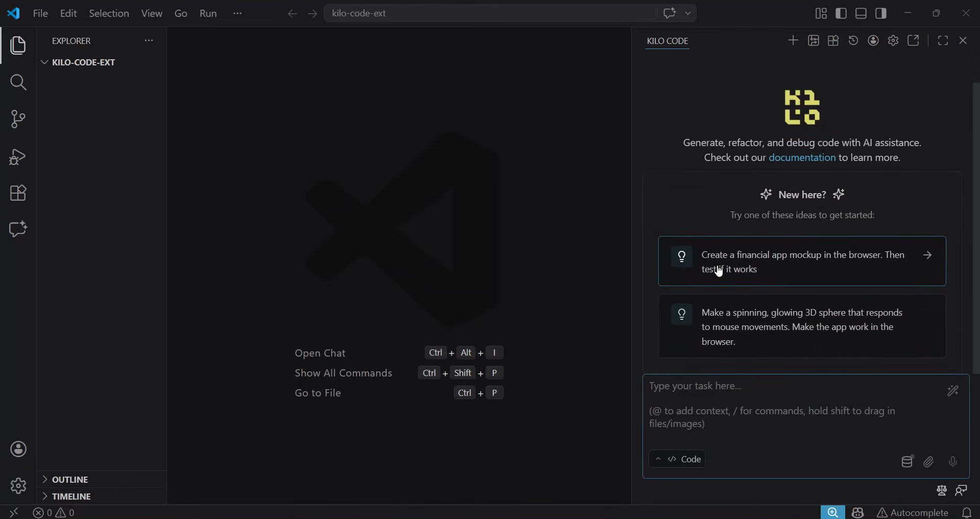
Task: Toggle the secondary side bar
Action: [x=881, y=13]
